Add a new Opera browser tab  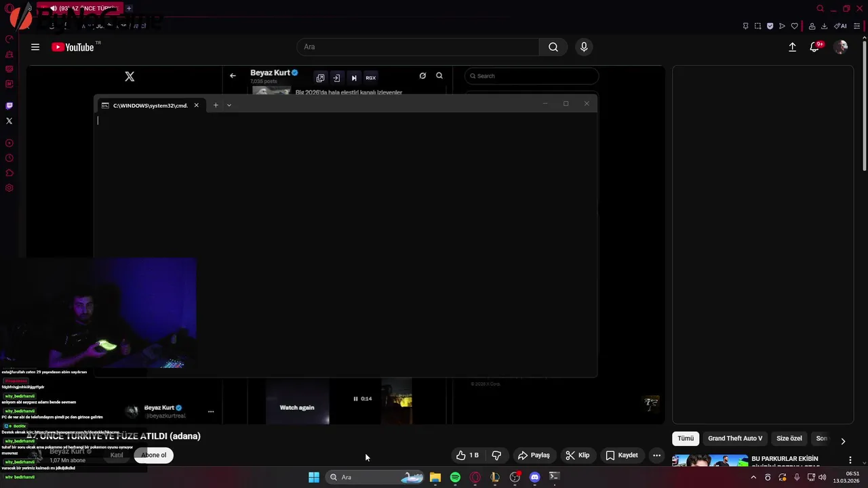click(x=129, y=9)
